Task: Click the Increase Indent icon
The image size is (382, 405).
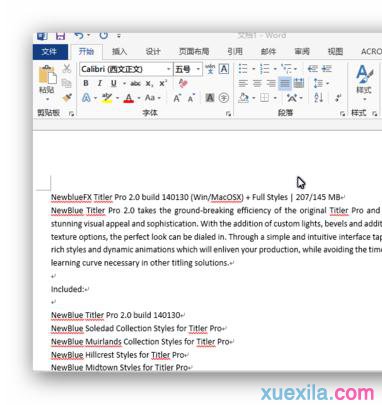Action: point(326,69)
